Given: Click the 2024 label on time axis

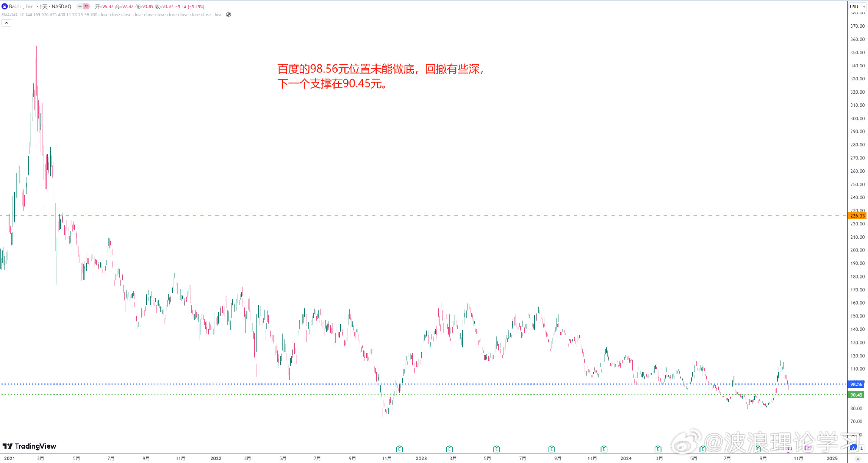Looking at the screenshot, I should pos(626,458).
